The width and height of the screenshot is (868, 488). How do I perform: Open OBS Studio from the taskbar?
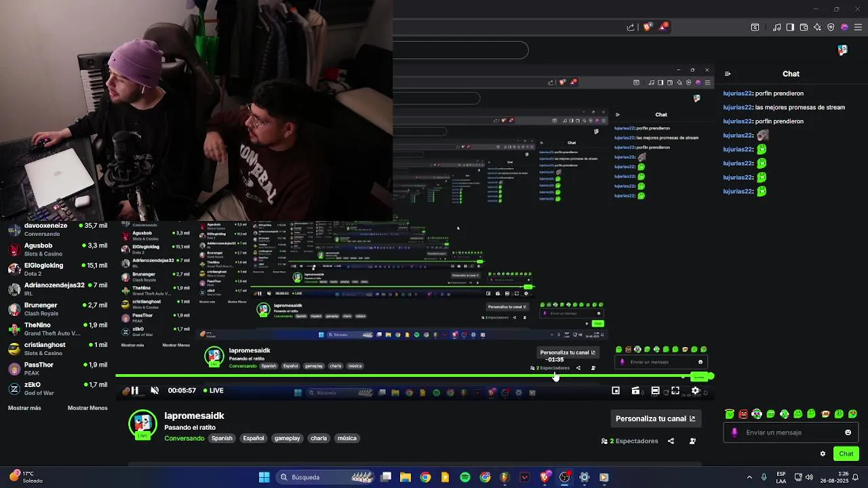pyautogui.click(x=564, y=477)
